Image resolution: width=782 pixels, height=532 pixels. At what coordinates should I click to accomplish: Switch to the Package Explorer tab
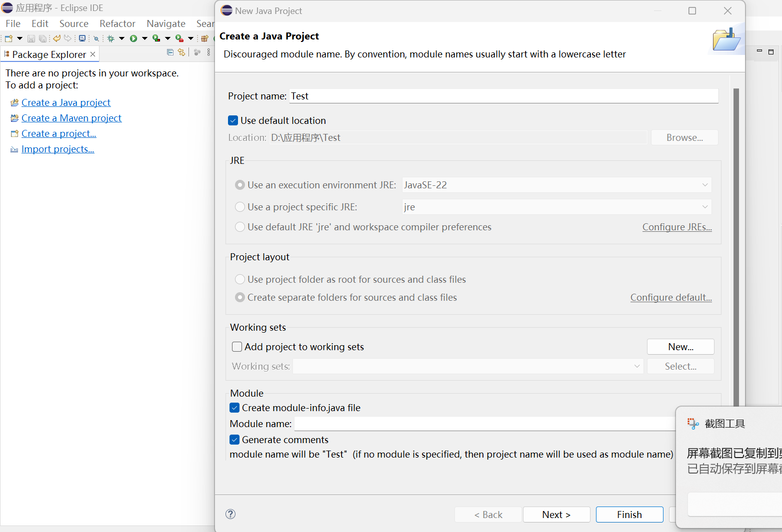(x=49, y=54)
